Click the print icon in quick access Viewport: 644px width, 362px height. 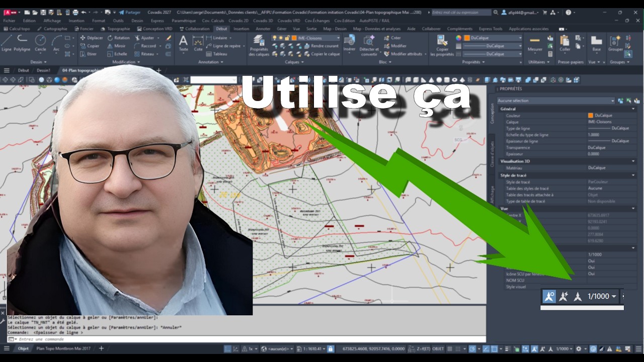tap(75, 12)
